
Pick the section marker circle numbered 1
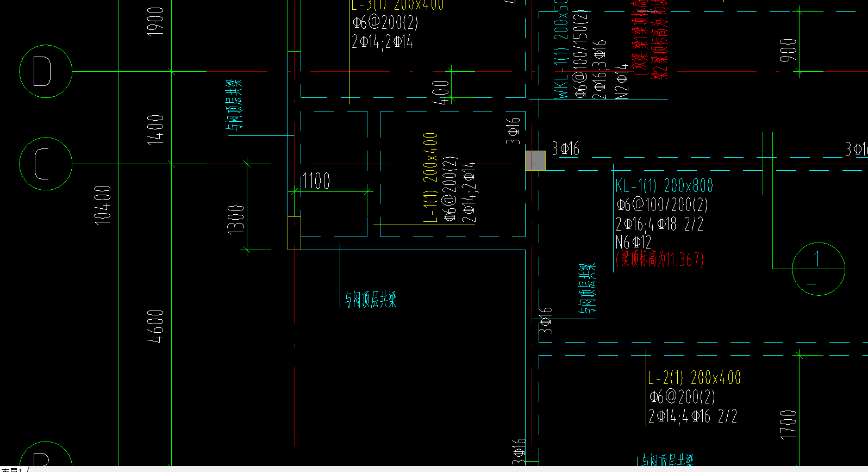819,269
